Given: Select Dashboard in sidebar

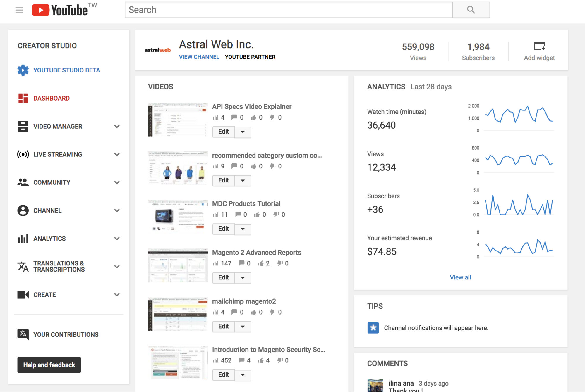Looking at the screenshot, I should tap(52, 98).
